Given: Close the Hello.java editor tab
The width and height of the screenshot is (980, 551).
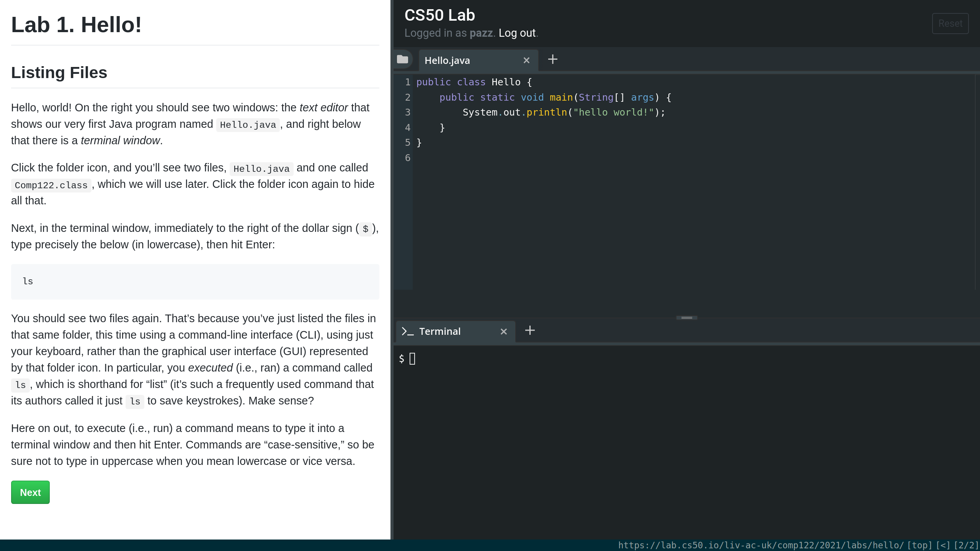Looking at the screenshot, I should (x=526, y=60).
